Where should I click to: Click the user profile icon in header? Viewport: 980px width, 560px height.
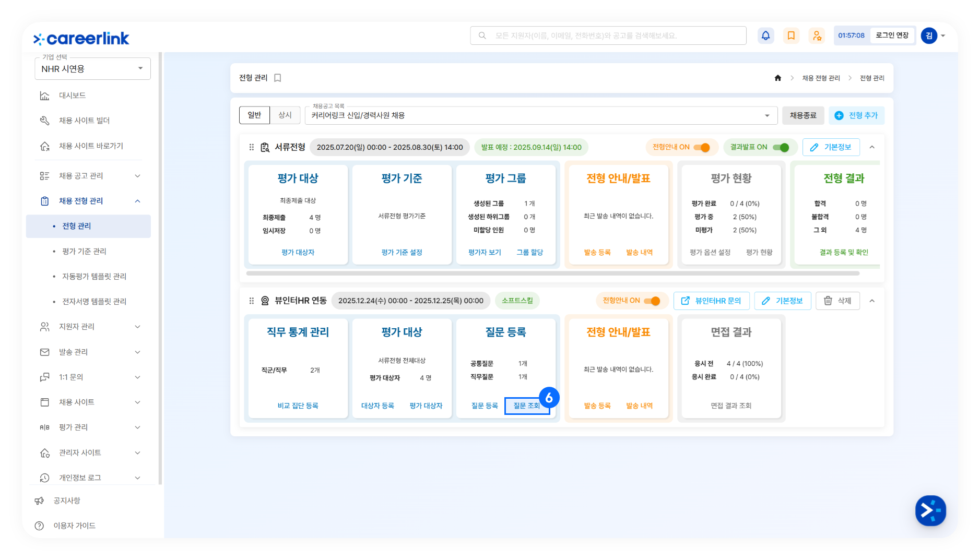pos(817,35)
